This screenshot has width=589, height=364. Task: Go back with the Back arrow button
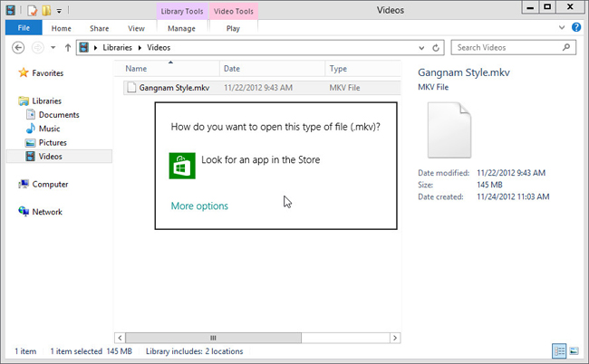click(18, 48)
